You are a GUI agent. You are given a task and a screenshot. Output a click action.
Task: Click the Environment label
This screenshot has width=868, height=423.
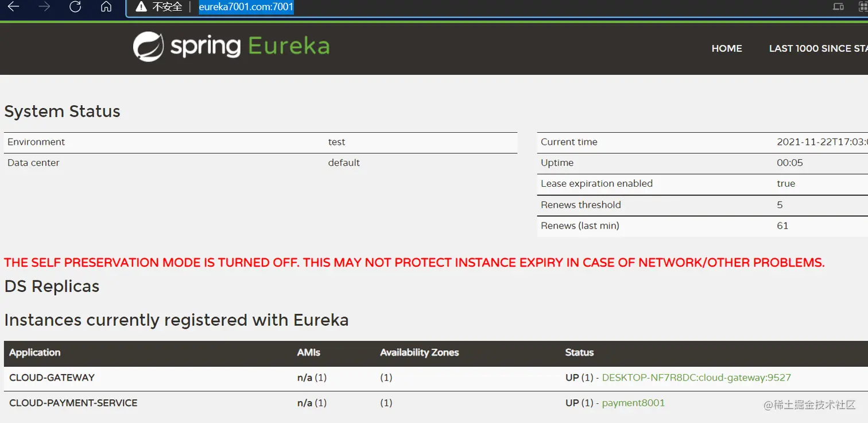pos(36,142)
